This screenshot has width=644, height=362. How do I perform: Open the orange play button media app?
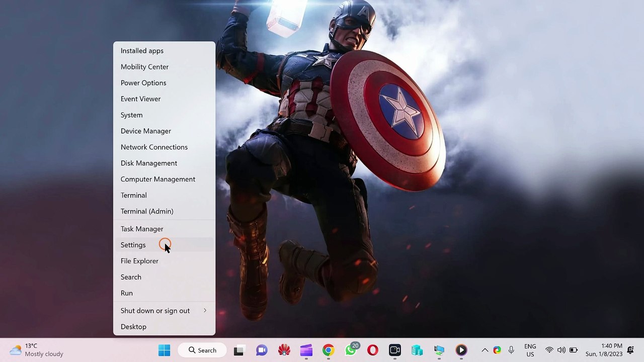coord(461,350)
